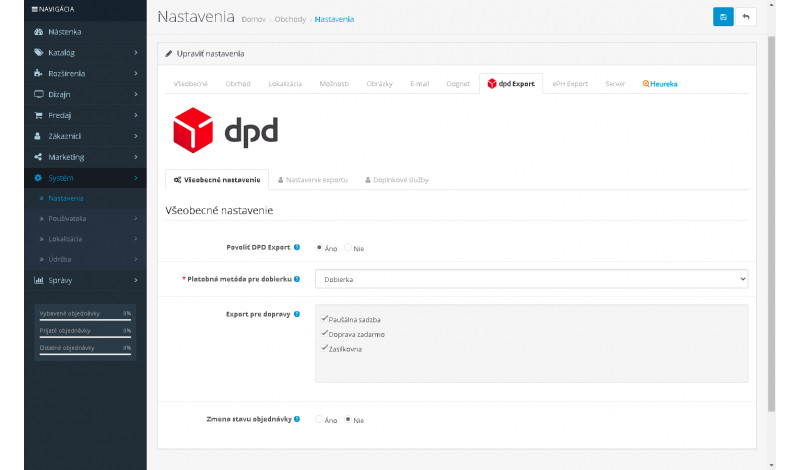
Task: Click the Predaj shopping cart icon
Action: pyautogui.click(x=38, y=115)
